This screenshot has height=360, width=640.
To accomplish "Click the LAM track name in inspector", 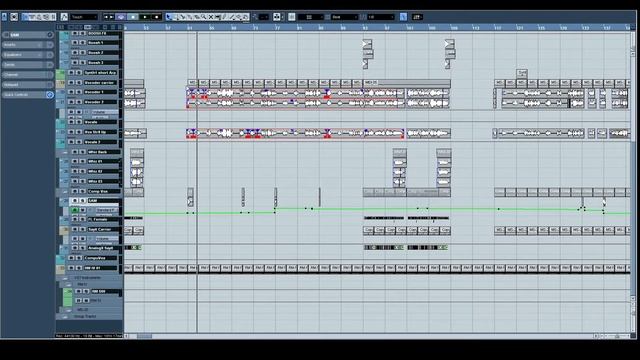I will tap(15, 35).
